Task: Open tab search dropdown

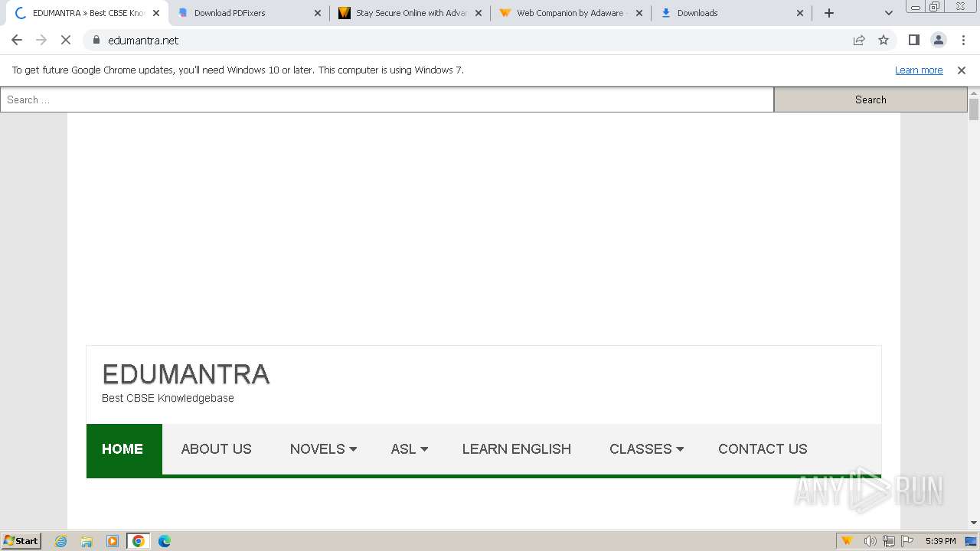Action: (x=888, y=13)
